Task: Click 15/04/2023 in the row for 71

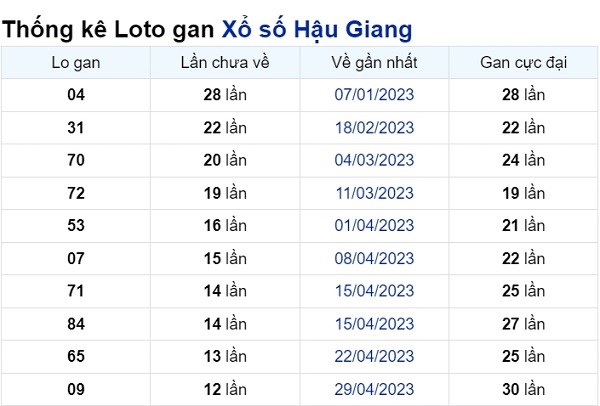Action: coord(374,291)
